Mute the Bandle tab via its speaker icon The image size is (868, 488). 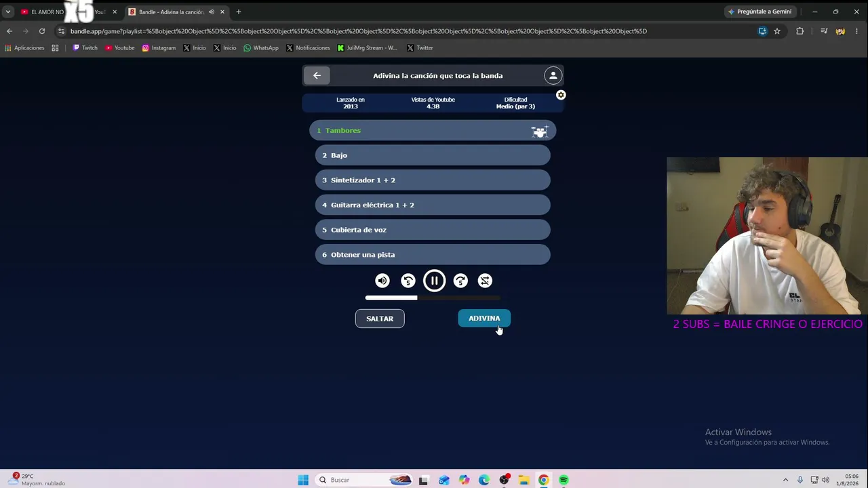point(211,12)
